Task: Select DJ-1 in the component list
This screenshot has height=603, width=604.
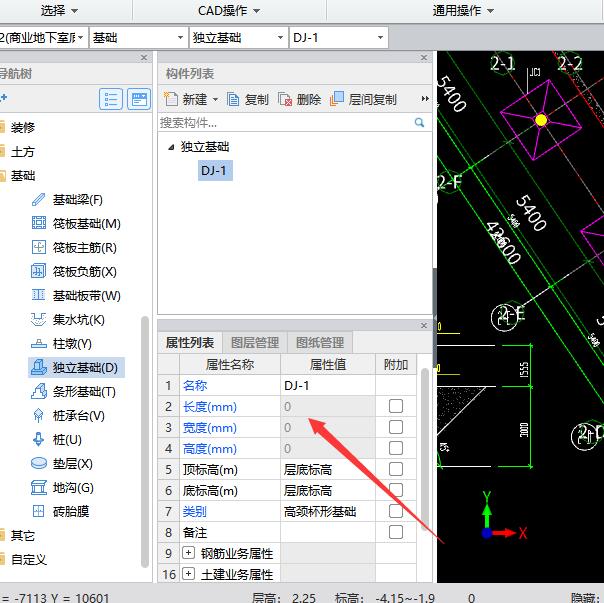Action: pyautogui.click(x=215, y=170)
